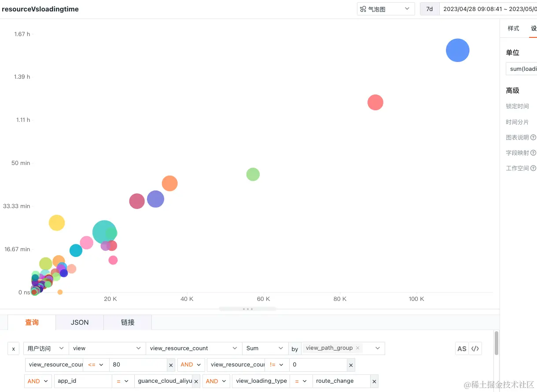Click the help icon beside 字段映射
The width and height of the screenshot is (537, 392).
[533, 153]
